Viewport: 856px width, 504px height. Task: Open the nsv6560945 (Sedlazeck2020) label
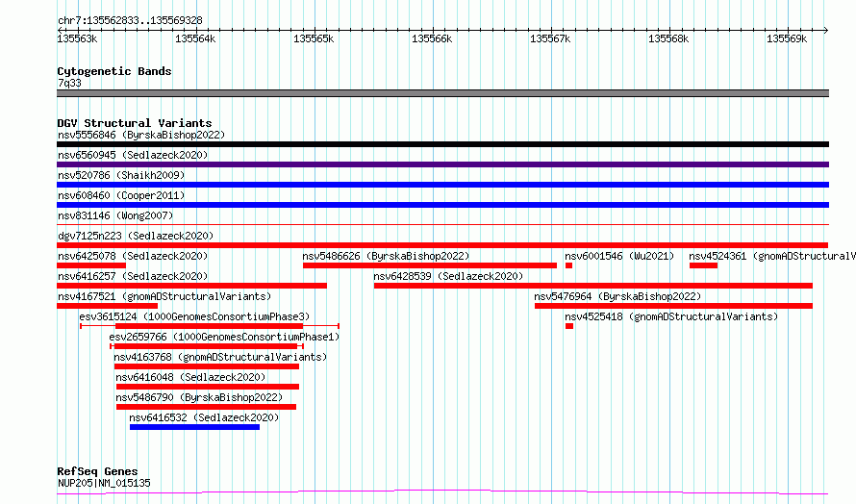pos(133,155)
